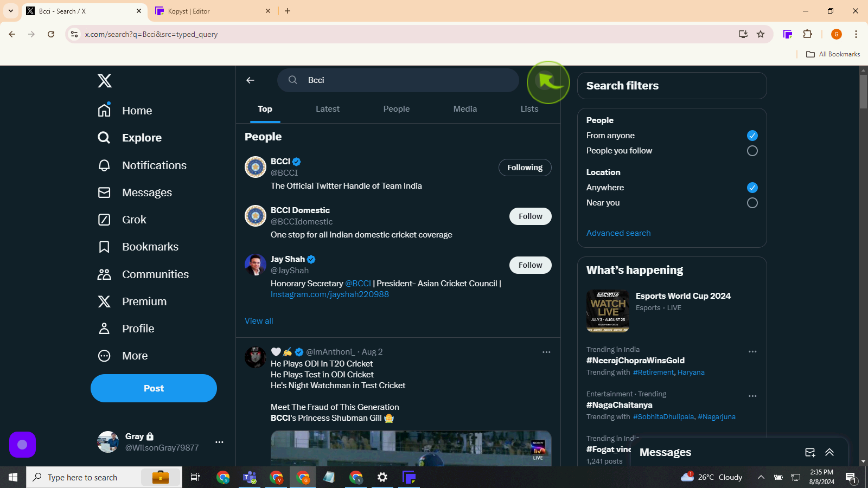Open Microsoft Teams on taskbar
This screenshot has height=488, width=868.
point(250,477)
